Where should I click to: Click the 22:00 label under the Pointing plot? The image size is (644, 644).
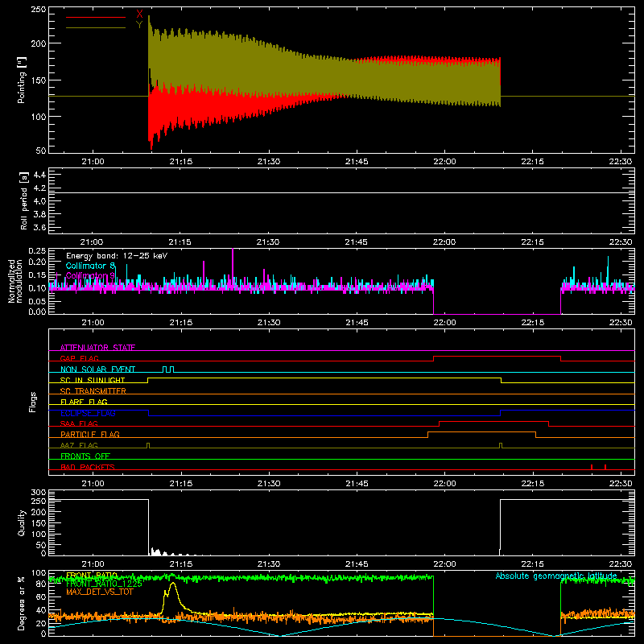coord(444,162)
